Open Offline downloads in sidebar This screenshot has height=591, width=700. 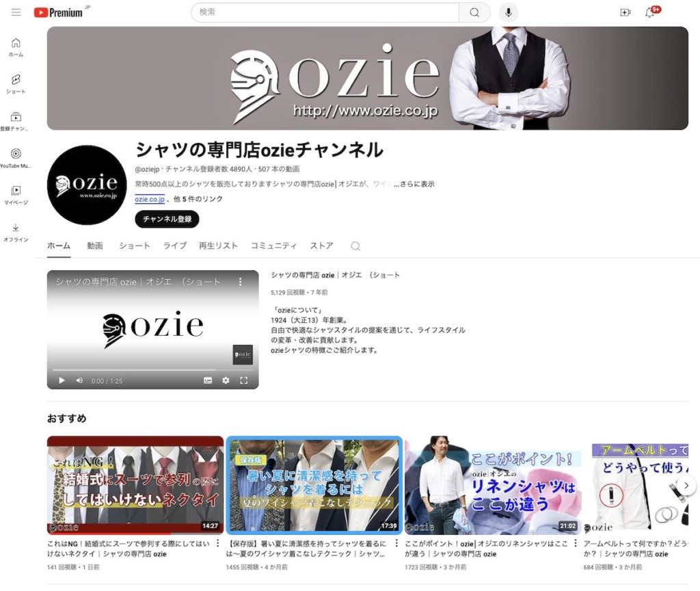coord(16,233)
